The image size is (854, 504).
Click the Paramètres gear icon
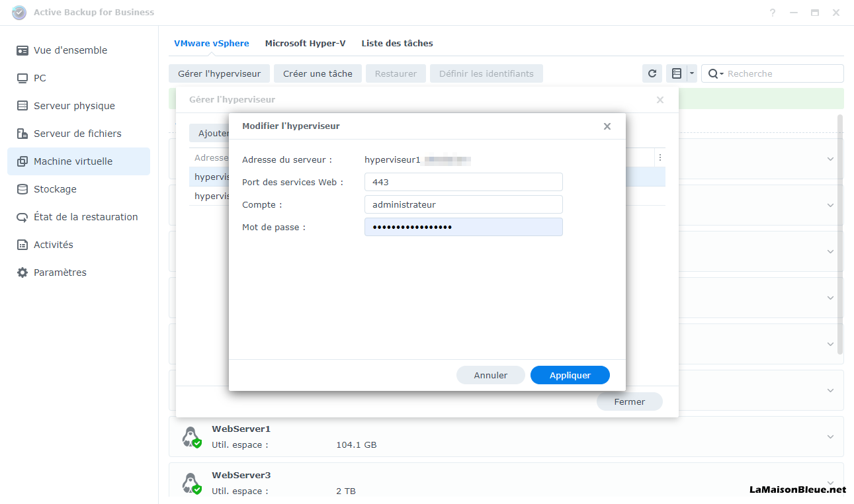coord(22,273)
